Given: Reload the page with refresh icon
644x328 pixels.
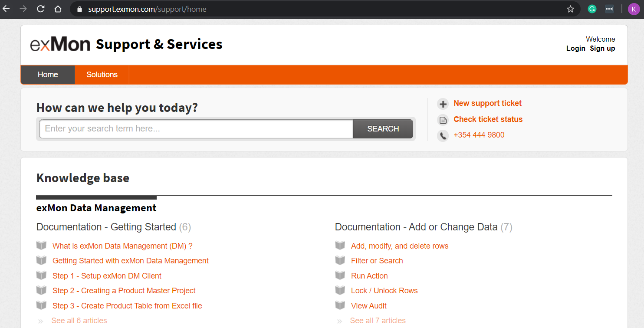Looking at the screenshot, I should [x=40, y=9].
